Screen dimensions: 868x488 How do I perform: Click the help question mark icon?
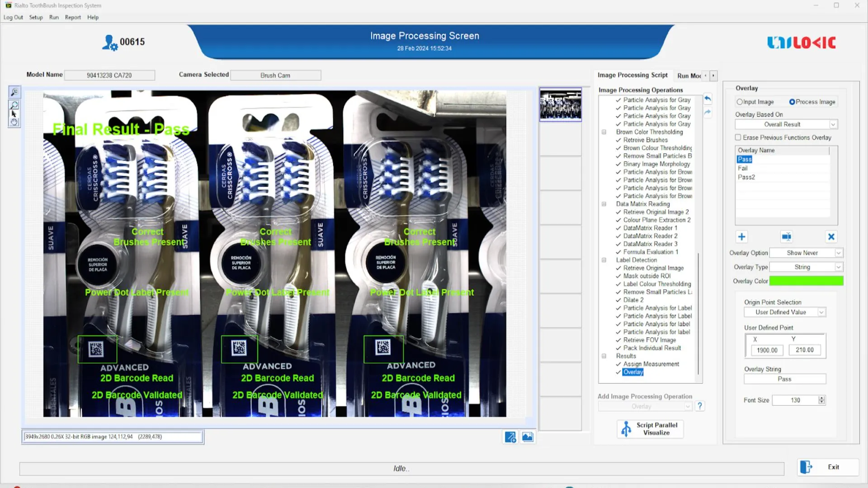point(700,406)
